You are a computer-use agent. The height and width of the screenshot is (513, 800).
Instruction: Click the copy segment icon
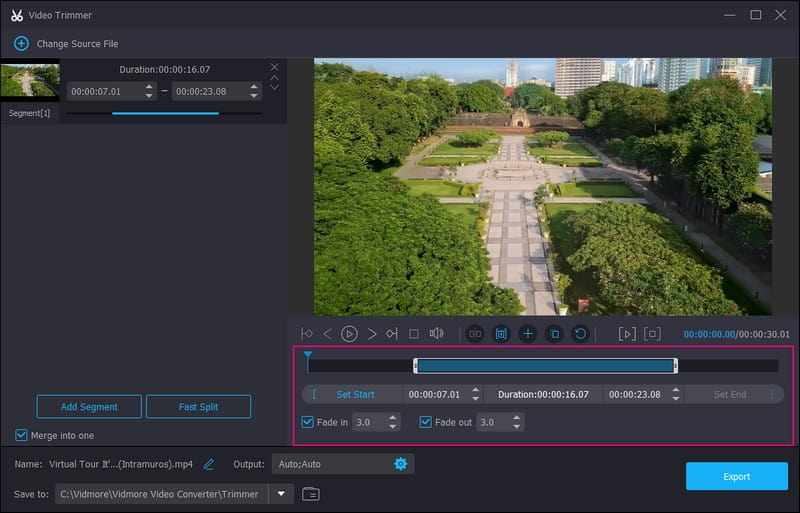click(554, 334)
